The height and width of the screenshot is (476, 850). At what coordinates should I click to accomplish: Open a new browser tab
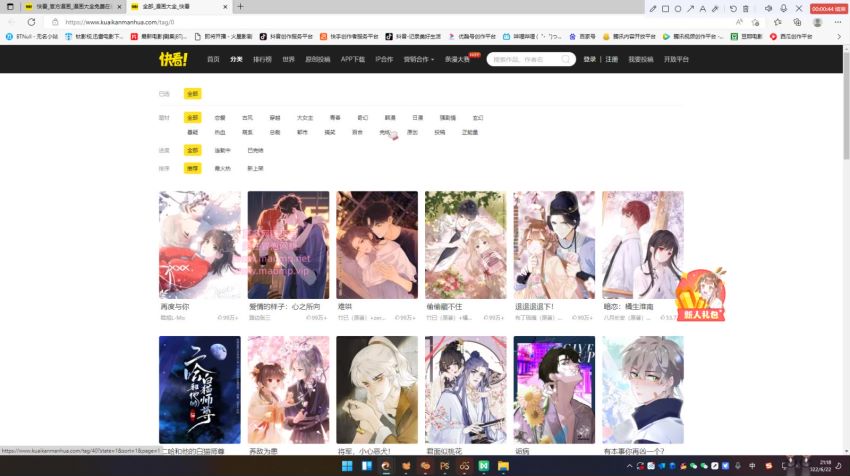(240, 7)
